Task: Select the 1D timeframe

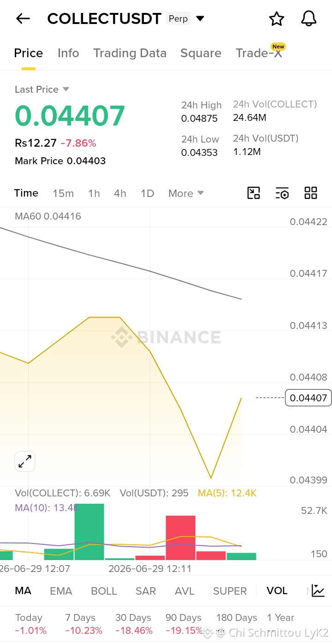Action: click(147, 193)
